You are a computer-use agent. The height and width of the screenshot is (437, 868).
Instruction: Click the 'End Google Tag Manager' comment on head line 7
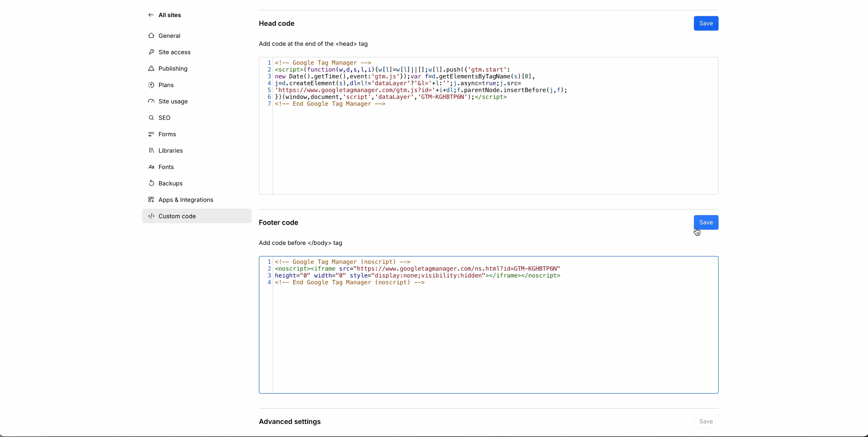pos(330,104)
